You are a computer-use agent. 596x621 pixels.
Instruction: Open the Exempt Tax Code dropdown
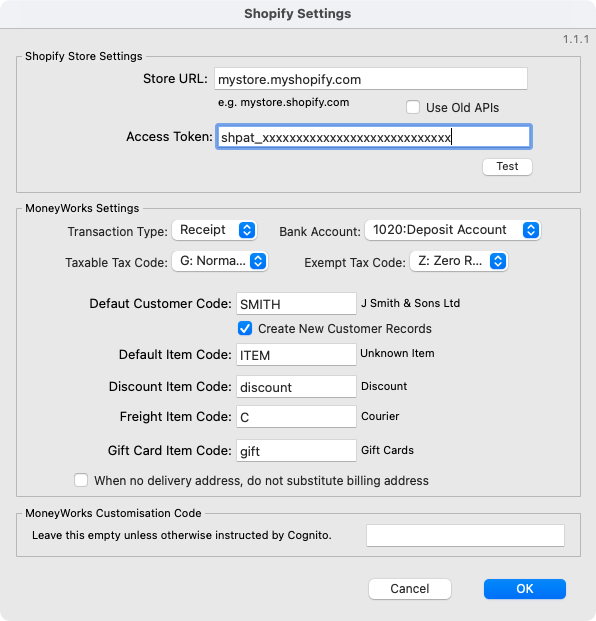(459, 261)
